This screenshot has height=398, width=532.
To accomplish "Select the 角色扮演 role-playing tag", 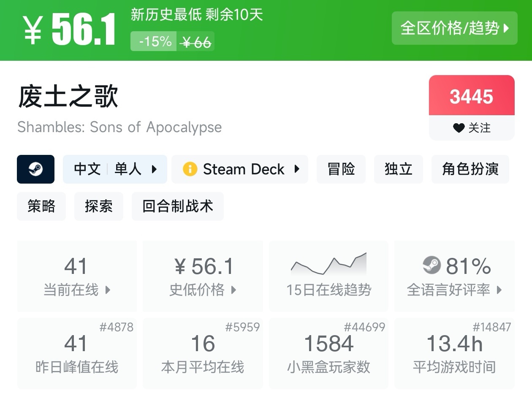I will click(470, 169).
